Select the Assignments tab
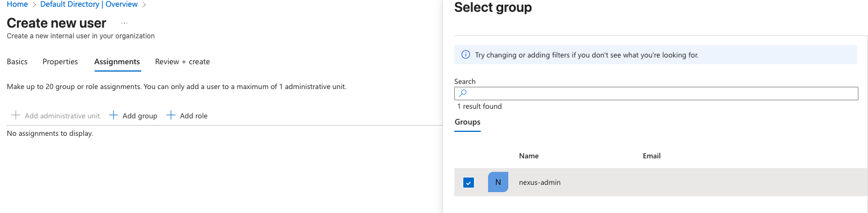Screen dimensions: 868x213 (x=117, y=61)
